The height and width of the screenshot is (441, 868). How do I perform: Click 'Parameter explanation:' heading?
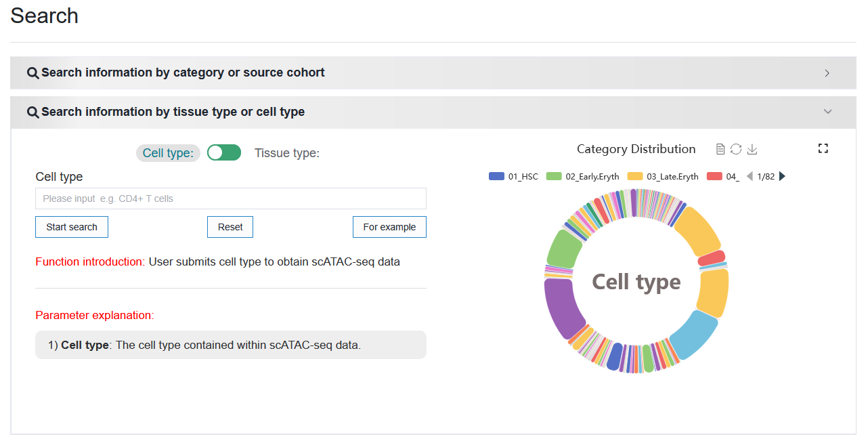point(95,315)
